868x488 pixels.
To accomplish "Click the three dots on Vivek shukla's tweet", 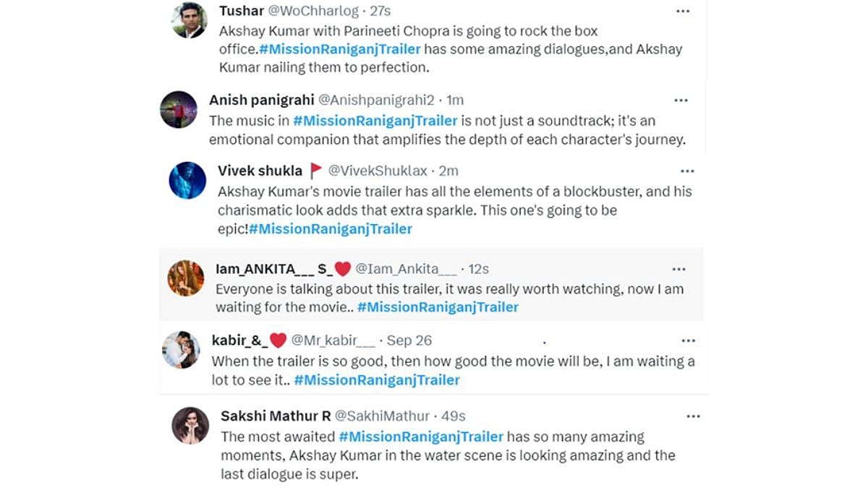I will click(687, 171).
